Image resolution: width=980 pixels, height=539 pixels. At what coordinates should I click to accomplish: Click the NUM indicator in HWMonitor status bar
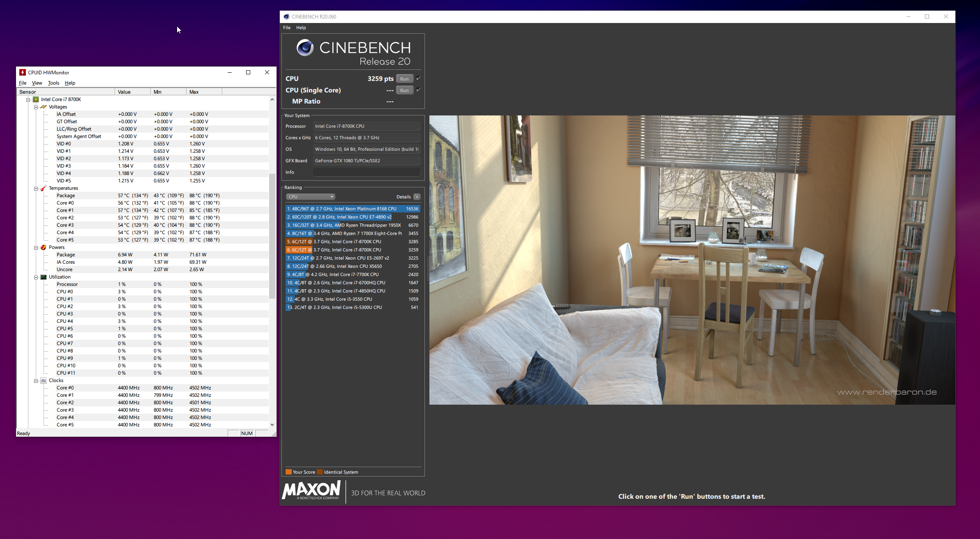(x=247, y=433)
